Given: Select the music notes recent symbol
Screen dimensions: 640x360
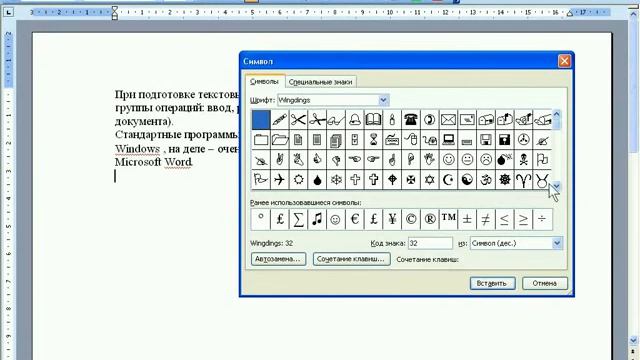Looking at the screenshot, I should click(x=317, y=219).
